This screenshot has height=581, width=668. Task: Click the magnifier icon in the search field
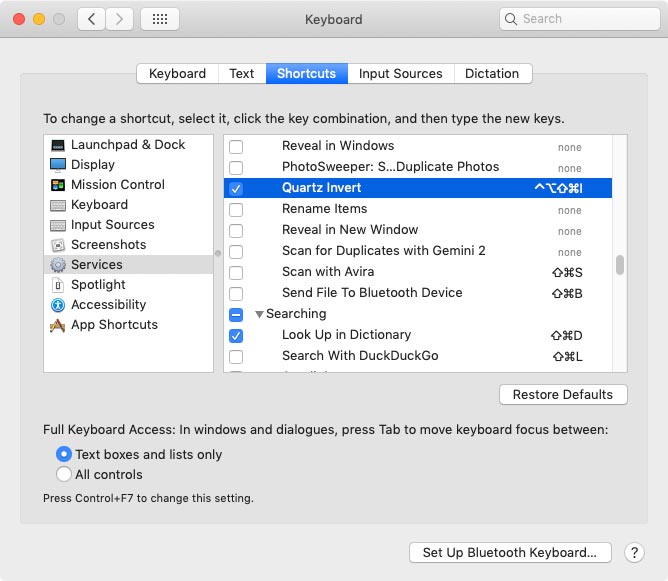coord(510,19)
